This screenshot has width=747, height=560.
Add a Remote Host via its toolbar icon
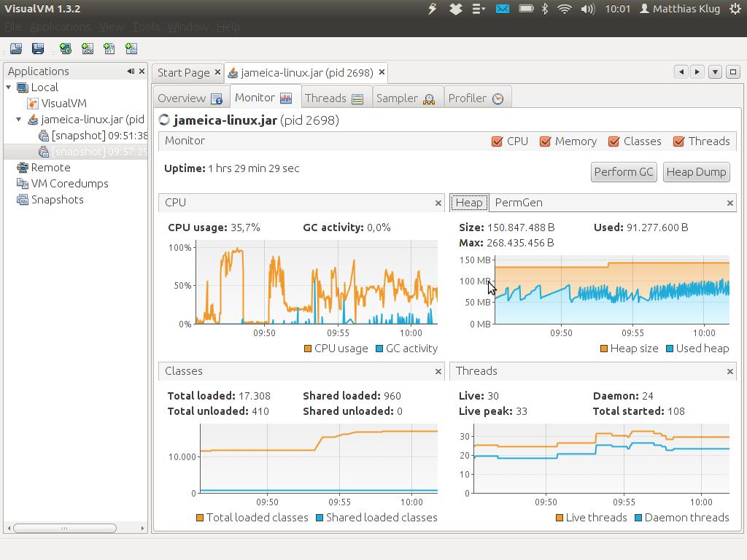66,48
